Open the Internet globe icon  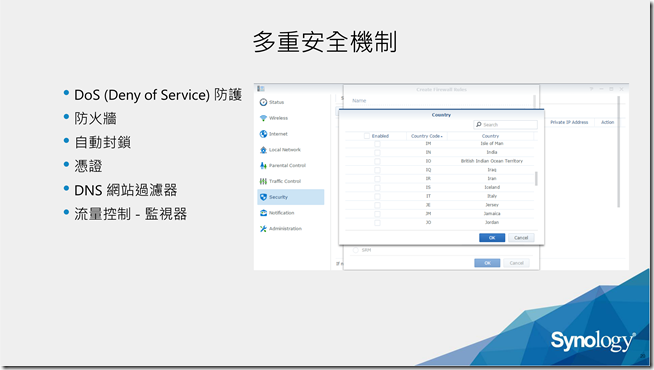coord(263,134)
